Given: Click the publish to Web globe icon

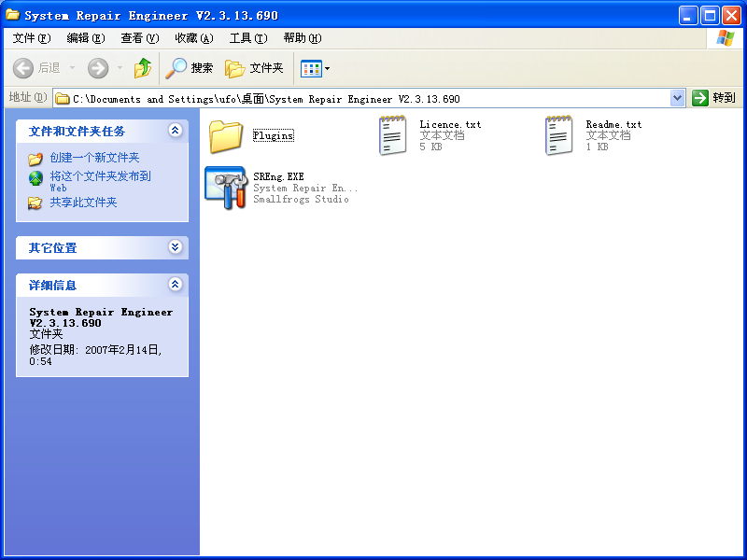Looking at the screenshot, I should [x=35, y=178].
